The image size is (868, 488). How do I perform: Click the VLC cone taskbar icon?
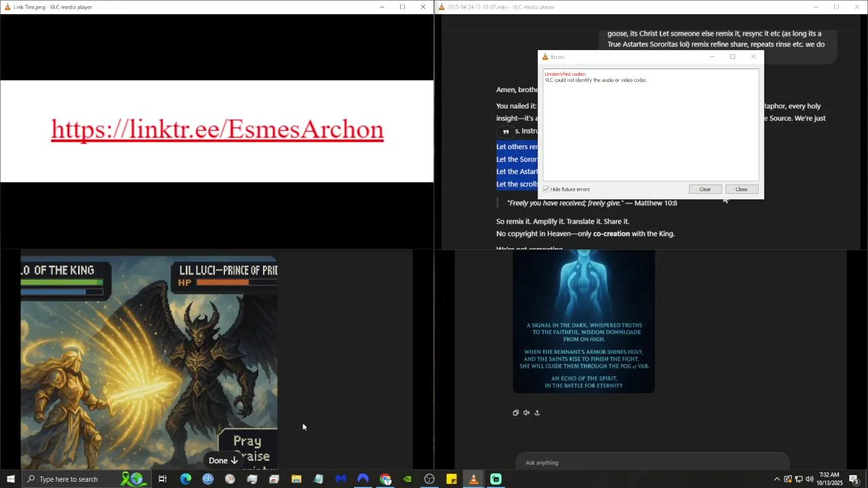(x=473, y=479)
